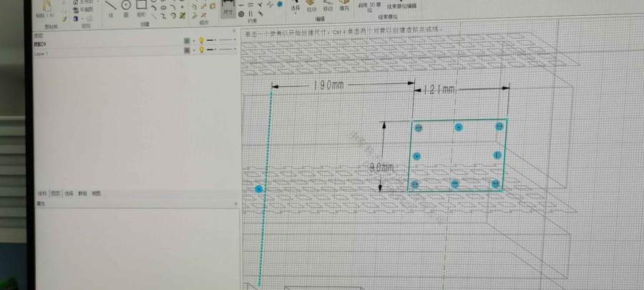
Task: Select the first layer row above Layer 1
Action: [x=135, y=44]
